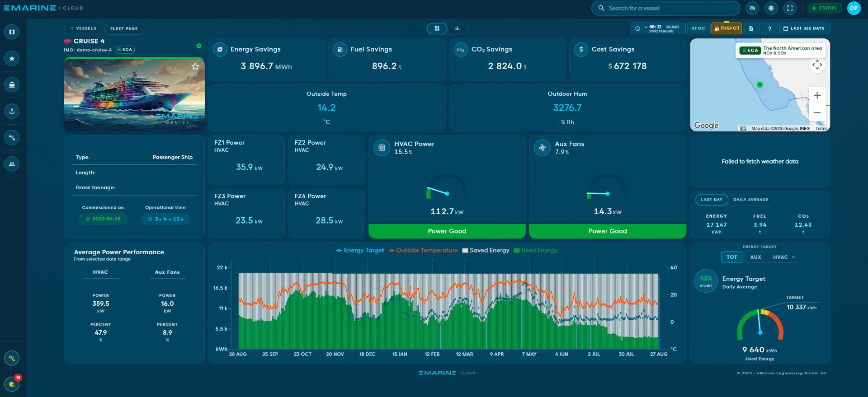
Task: Toggle map pan control icon
Action: (x=817, y=65)
